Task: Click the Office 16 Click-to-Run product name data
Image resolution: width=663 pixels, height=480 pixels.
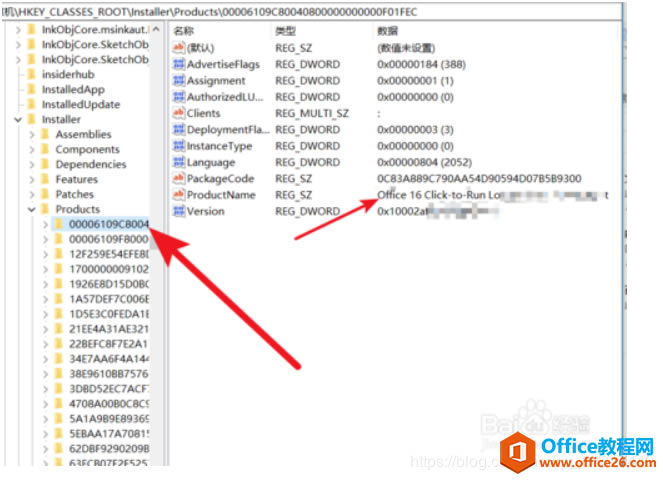Action: pyautogui.click(x=493, y=195)
